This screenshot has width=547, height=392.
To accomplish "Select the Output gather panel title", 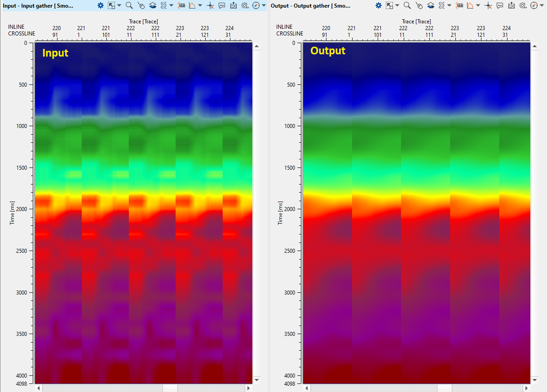I will pyautogui.click(x=311, y=5).
